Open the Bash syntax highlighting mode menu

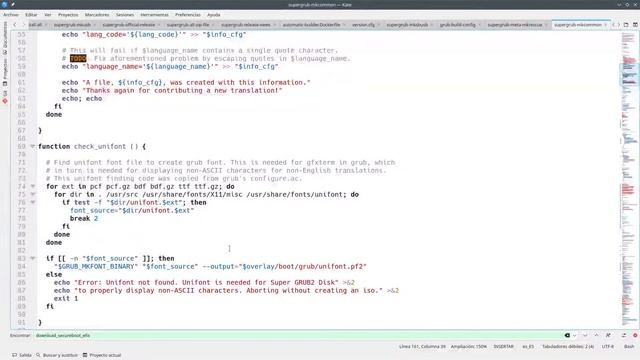[x=629, y=347]
